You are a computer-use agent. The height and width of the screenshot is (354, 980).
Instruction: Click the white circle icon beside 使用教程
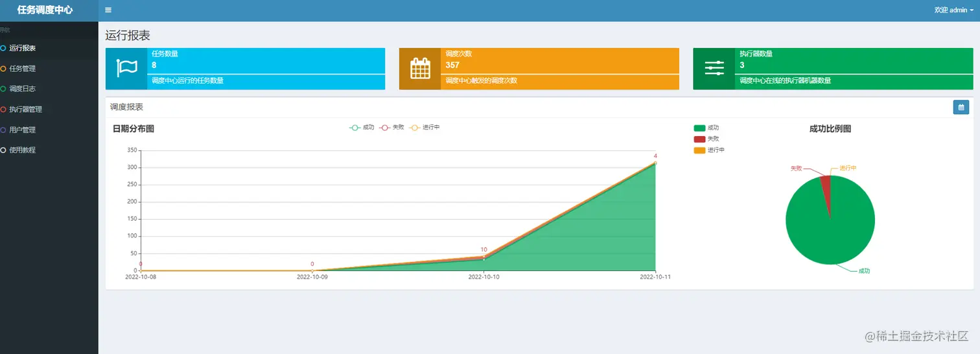(x=3, y=150)
